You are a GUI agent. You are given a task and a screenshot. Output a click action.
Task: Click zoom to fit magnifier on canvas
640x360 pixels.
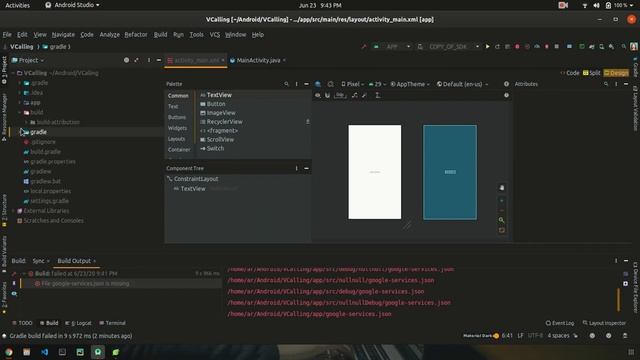[x=502, y=220]
